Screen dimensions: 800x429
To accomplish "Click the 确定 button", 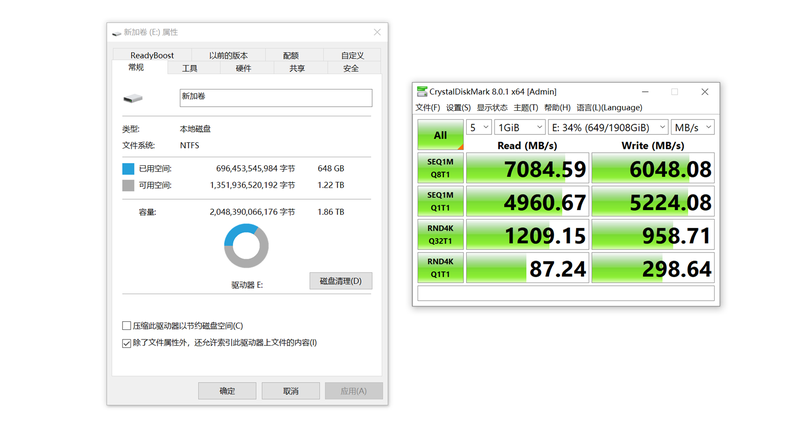I will (x=227, y=391).
